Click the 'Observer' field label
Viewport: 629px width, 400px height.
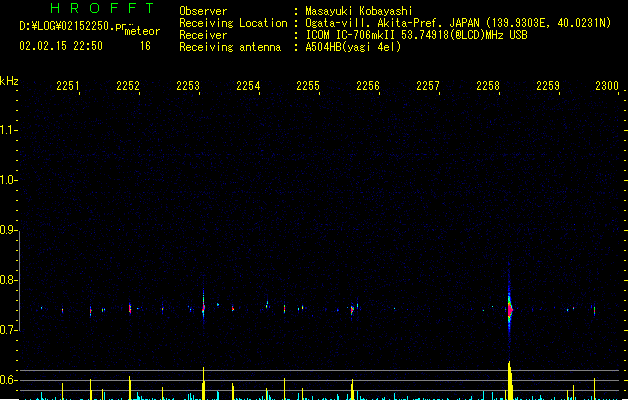click(x=203, y=11)
